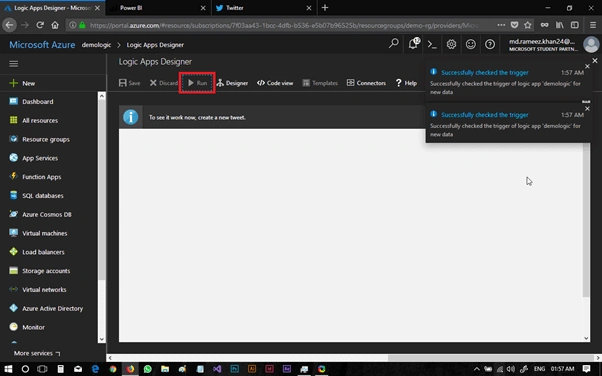
Task: Open the page actions ellipsis
Action: (x=501, y=25)
